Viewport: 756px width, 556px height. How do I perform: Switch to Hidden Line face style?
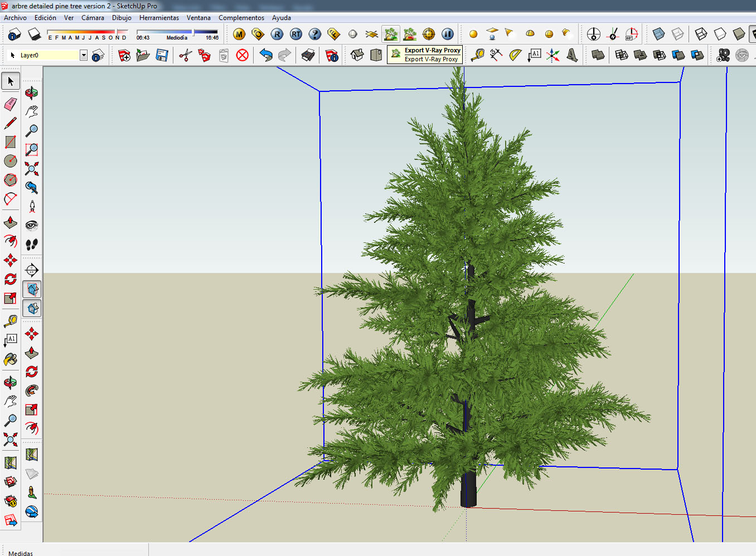click(720, 34)
